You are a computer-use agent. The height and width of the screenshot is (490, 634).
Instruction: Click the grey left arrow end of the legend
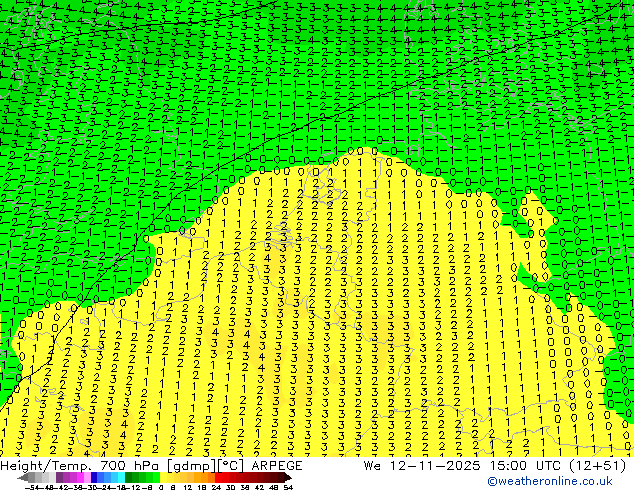pyautogui.click(x=23, y=477)
